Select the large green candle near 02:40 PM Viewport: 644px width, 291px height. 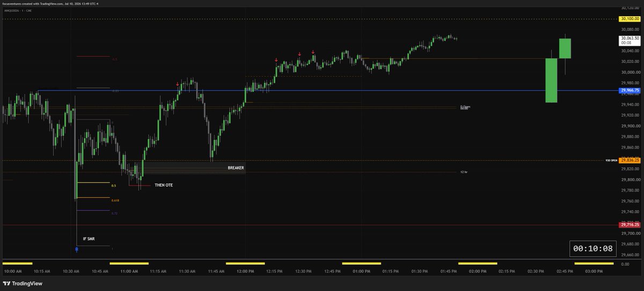point(551,80)
